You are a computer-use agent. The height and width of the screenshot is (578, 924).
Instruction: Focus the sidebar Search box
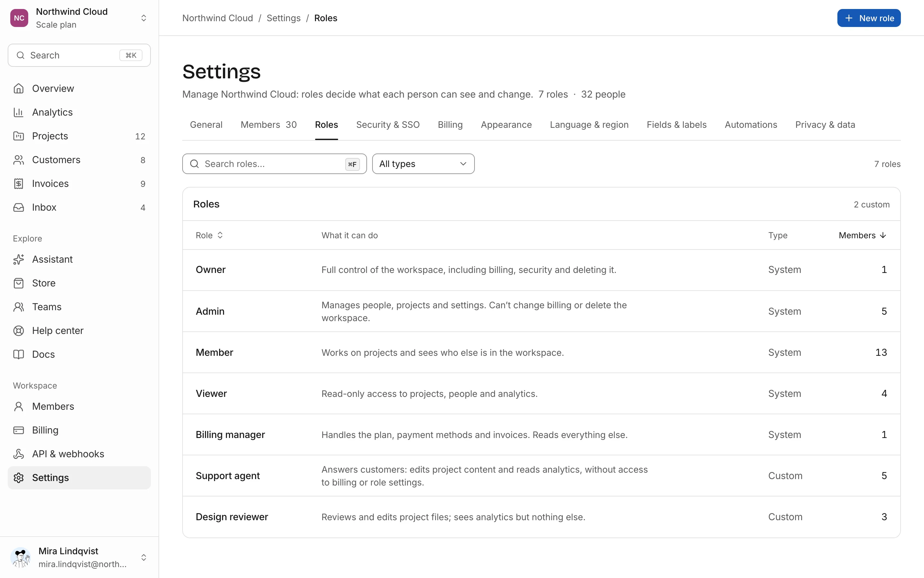[x=79, y=55]
